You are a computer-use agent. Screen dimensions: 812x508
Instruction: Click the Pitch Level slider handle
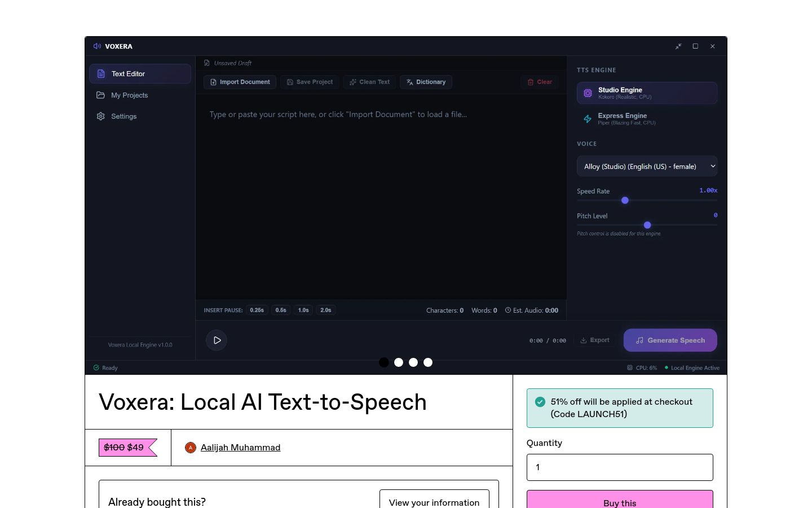pos(647,225)
